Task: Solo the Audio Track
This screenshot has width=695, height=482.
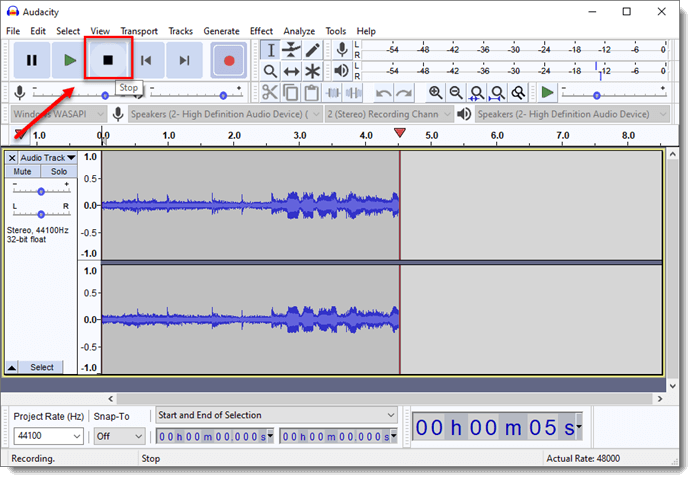Action: [59, 171]
